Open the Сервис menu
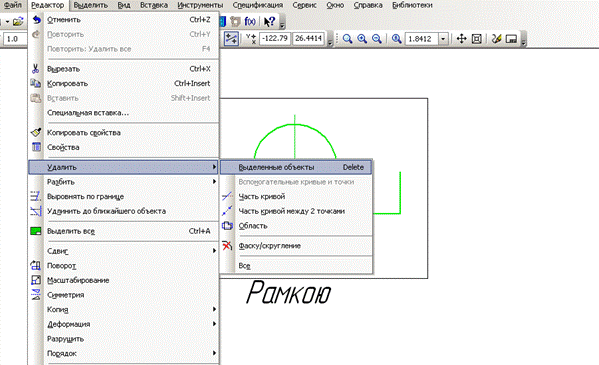This screenshot has width=599, height=365. [304, 5]
